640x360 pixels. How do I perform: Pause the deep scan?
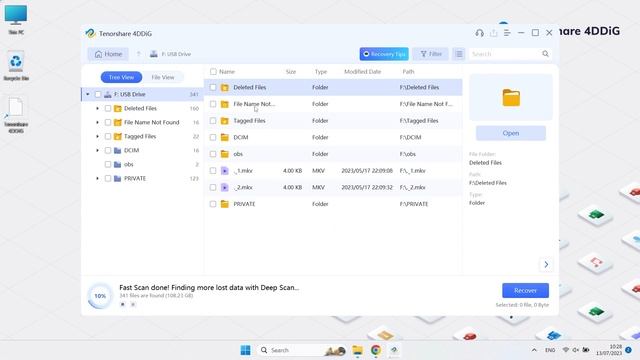pyautogui.click(x=122, y=304)
